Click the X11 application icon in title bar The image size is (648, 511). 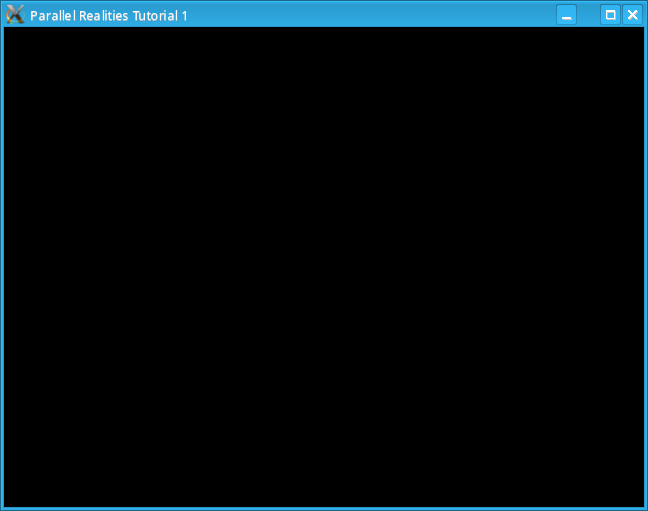pyautogui.click(x=15, y=15)
